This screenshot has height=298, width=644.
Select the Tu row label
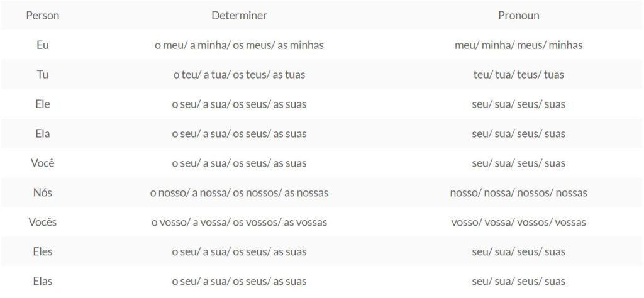click(43, 75)
